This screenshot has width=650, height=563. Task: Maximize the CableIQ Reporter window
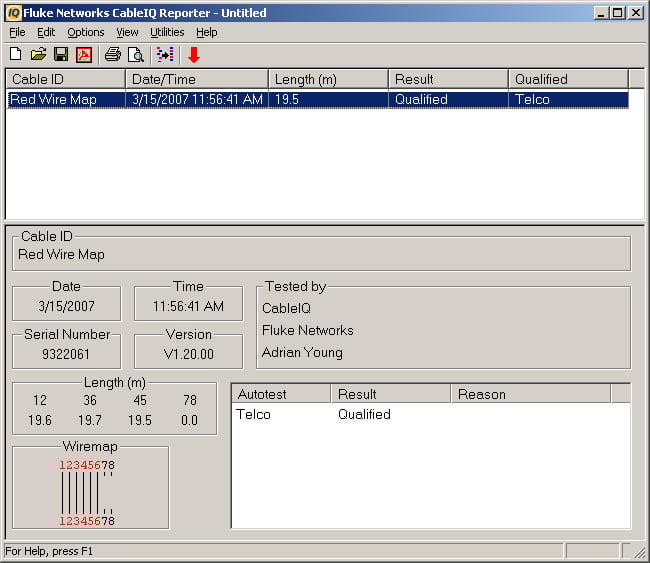point(618,13)
